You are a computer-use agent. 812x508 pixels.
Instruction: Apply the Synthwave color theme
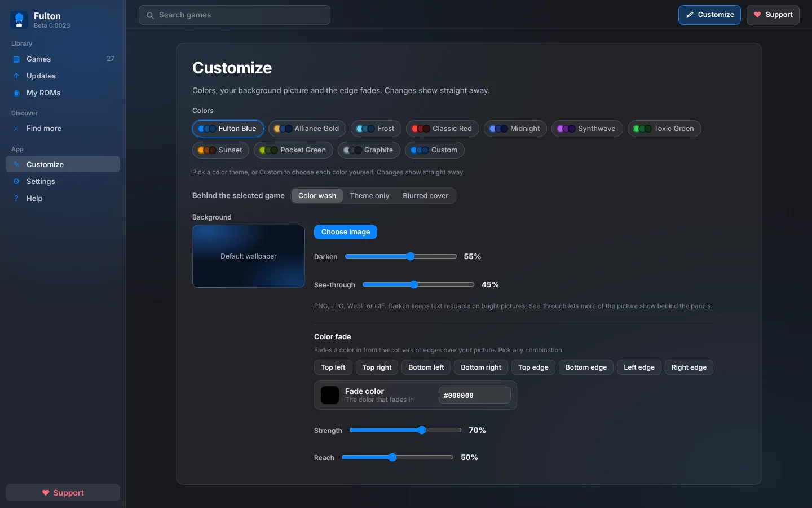coord(587,129)
